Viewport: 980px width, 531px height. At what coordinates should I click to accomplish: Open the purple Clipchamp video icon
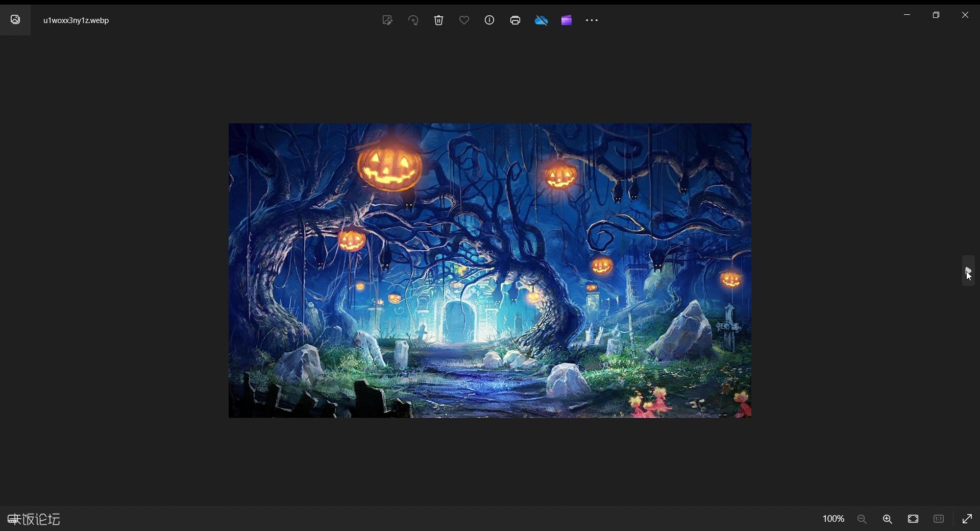coord(567,20)
